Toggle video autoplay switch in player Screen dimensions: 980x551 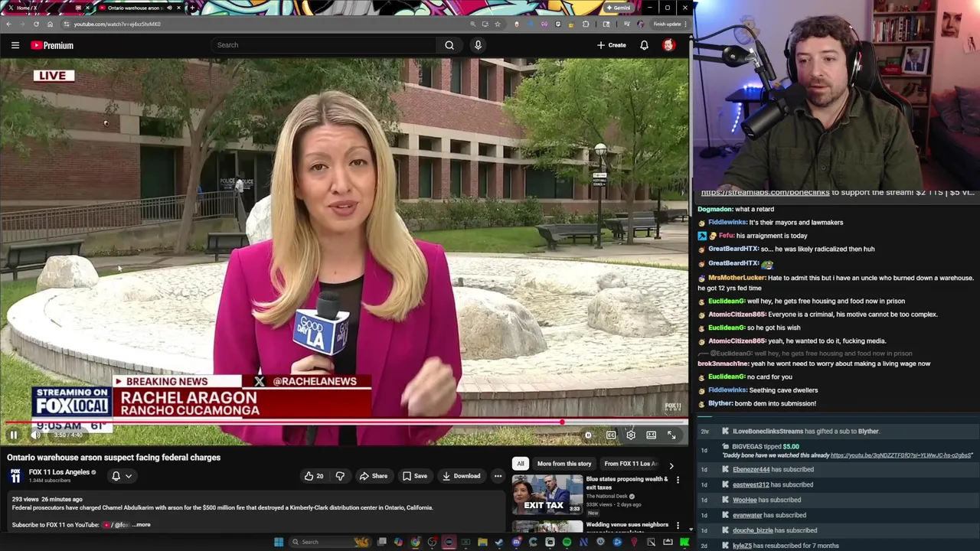588,435
